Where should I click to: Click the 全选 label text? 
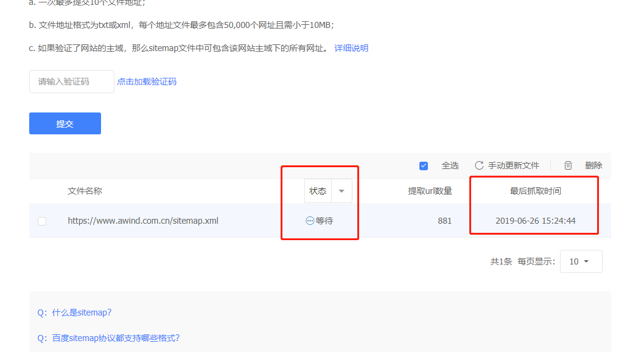click(450, 165)
